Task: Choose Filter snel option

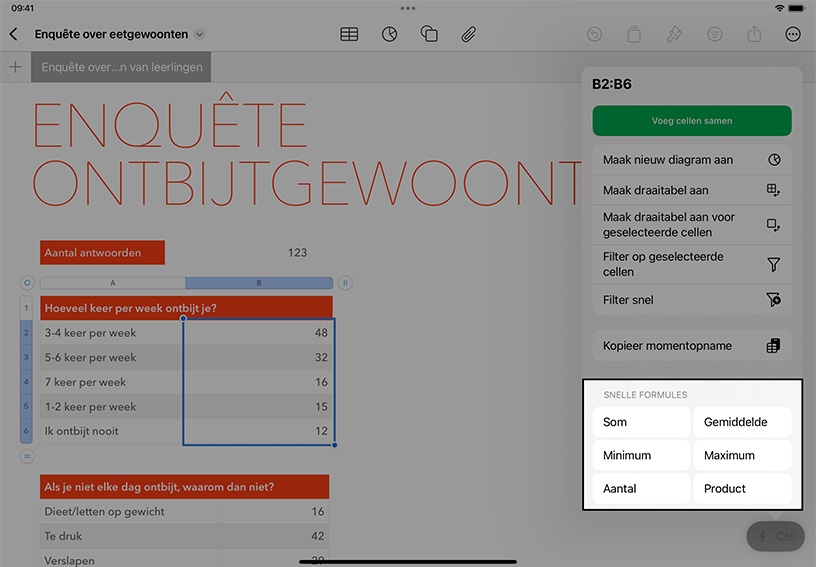Action: [692, 300]
